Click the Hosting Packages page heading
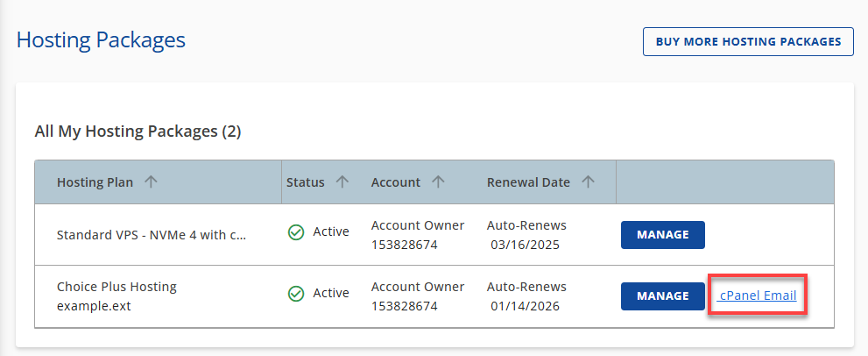This screenshot has width=868, height=356. (x=101, y=40)
